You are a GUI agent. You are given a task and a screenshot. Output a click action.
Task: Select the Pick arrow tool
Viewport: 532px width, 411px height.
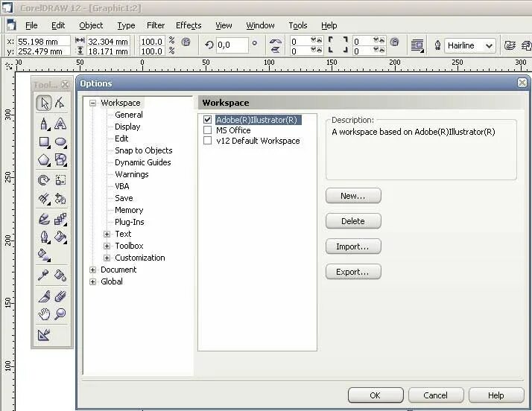pos(44,103)
